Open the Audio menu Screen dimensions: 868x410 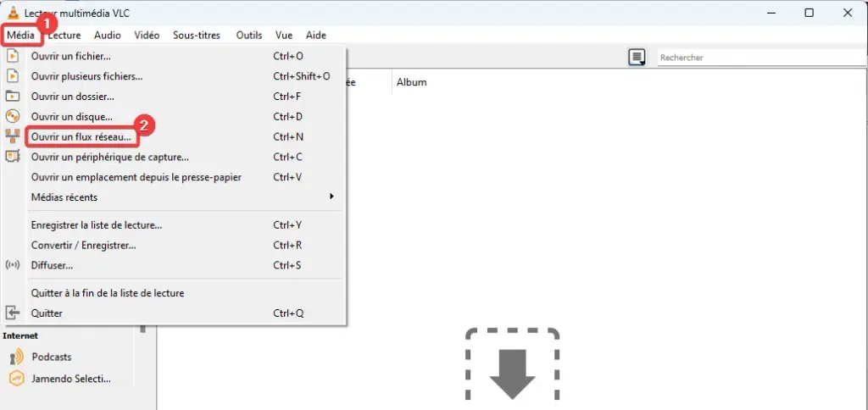[108, 36]
